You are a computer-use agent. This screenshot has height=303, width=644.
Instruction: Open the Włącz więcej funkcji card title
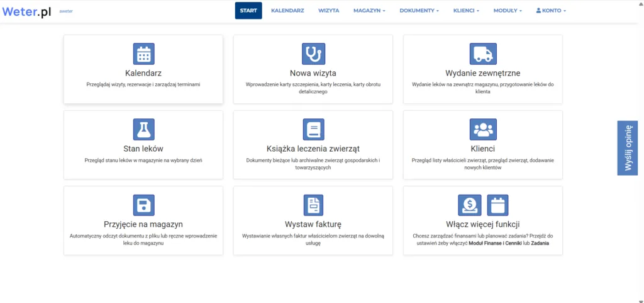coord(483,224)
